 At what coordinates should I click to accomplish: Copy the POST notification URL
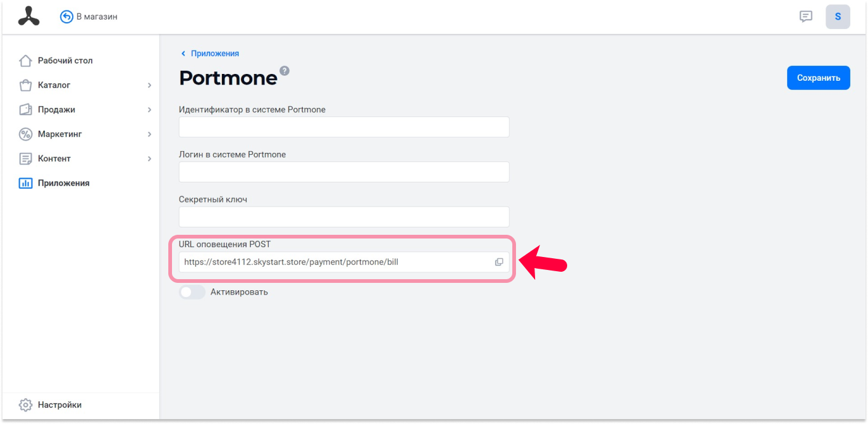tap(499, 262)
